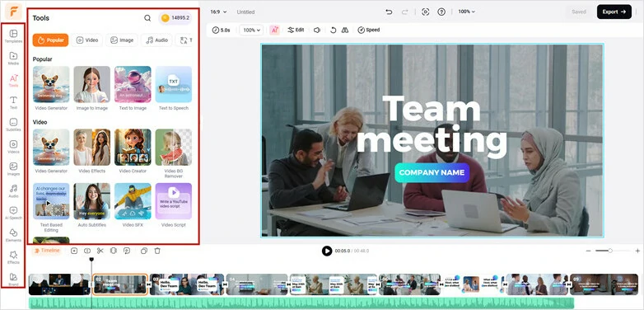Open the 100% dropdown in clip toolbar
The image size is (644, 310).
251,30
